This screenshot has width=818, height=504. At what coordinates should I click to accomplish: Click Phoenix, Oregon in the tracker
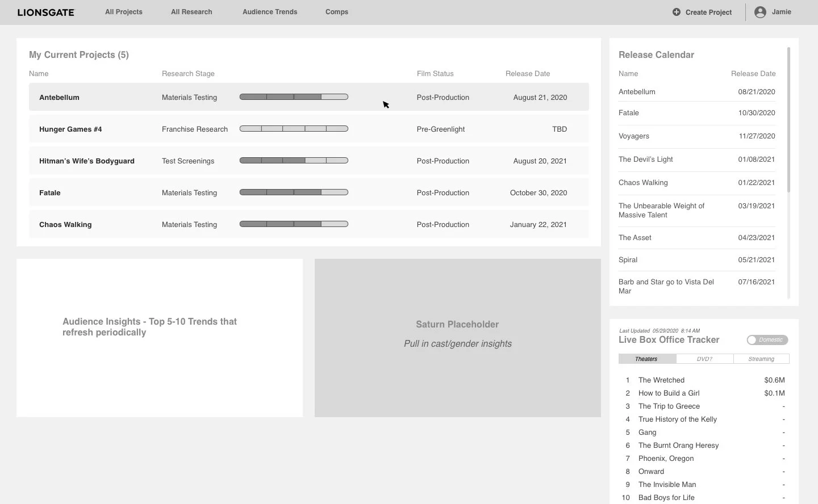(666, 459)
